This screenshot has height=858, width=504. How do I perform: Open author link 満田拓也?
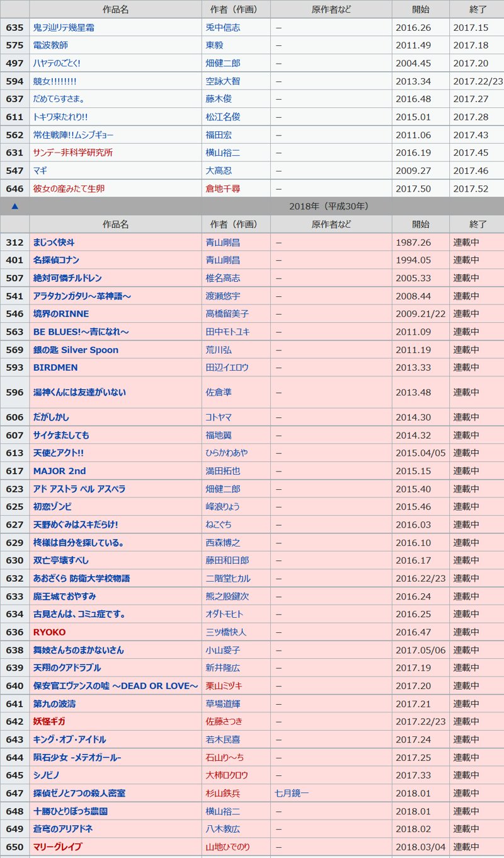(x=223, y=471)
